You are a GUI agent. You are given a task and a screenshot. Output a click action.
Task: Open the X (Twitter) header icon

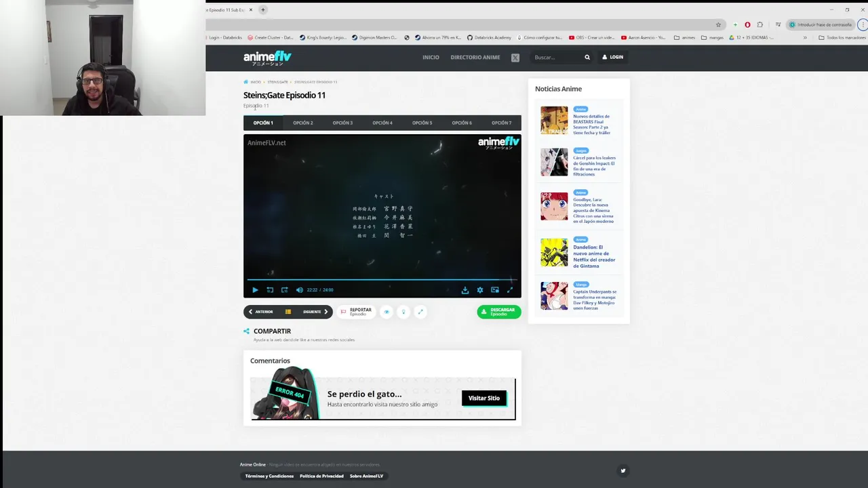coord(515,58)
